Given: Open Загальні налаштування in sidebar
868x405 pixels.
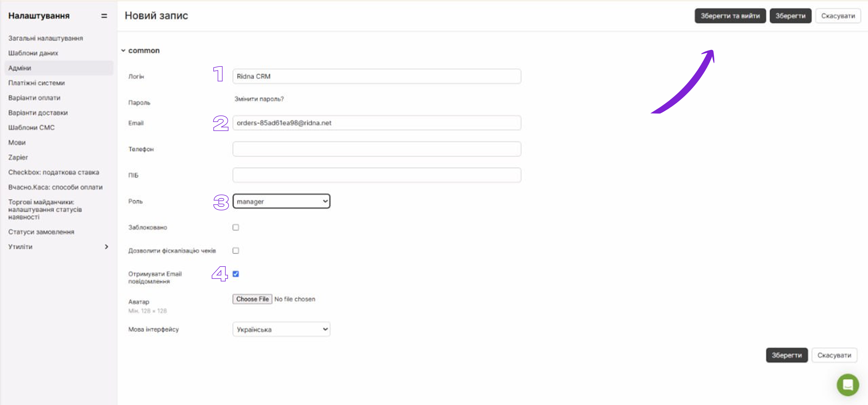Looking at the screenshot, I should coord(45,38).
